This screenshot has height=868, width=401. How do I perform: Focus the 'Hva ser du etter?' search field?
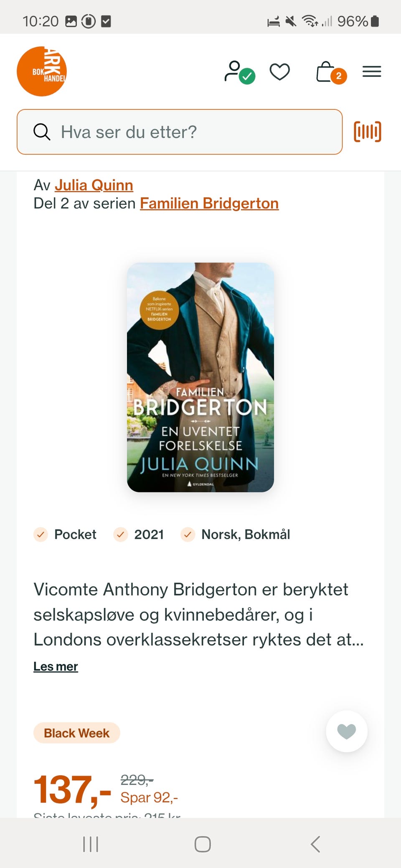pos(180,132)
